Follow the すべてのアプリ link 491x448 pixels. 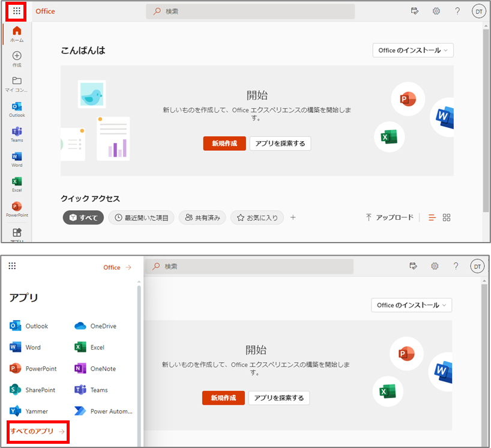pyautogui.click(x=38, y=431)
